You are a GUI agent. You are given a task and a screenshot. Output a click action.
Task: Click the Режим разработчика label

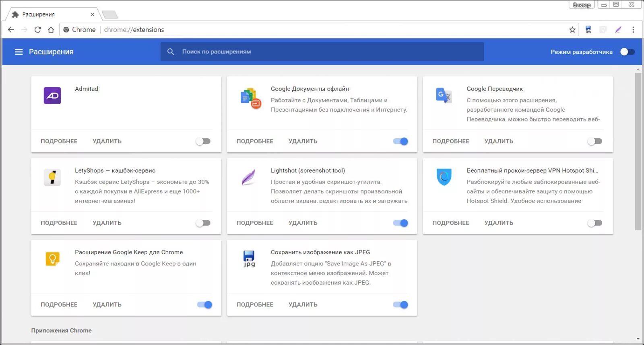(582, 52)
